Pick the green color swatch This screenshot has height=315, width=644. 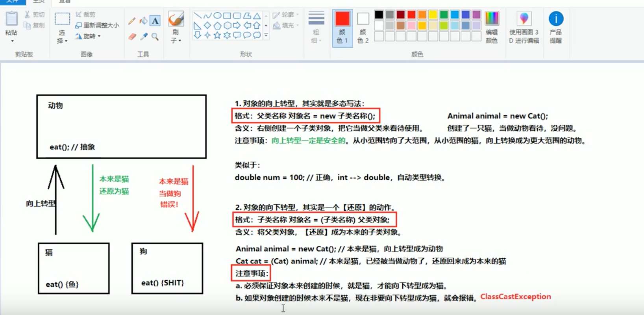444,15
